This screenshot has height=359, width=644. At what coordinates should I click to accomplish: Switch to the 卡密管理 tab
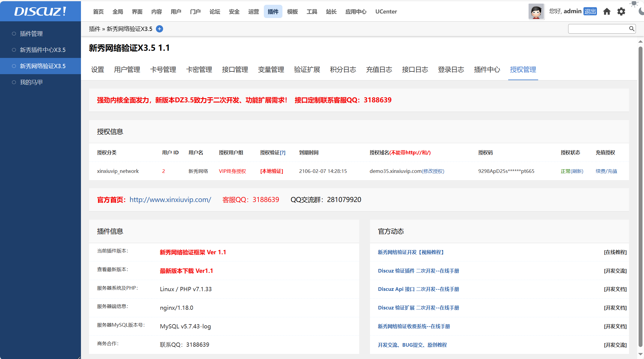point(199,70)
